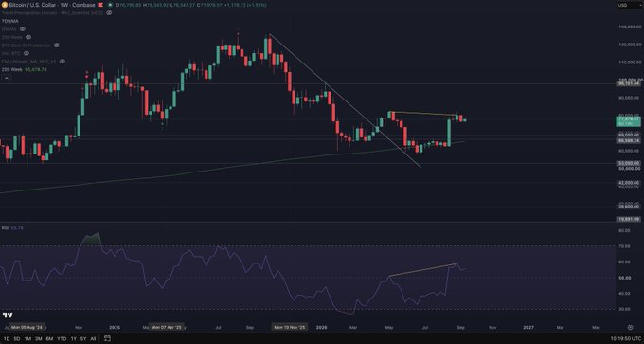Image resolution: width=644 pixels, height=344 pixels.
Task: Select the 6M time range
Action: coord(49,338)
